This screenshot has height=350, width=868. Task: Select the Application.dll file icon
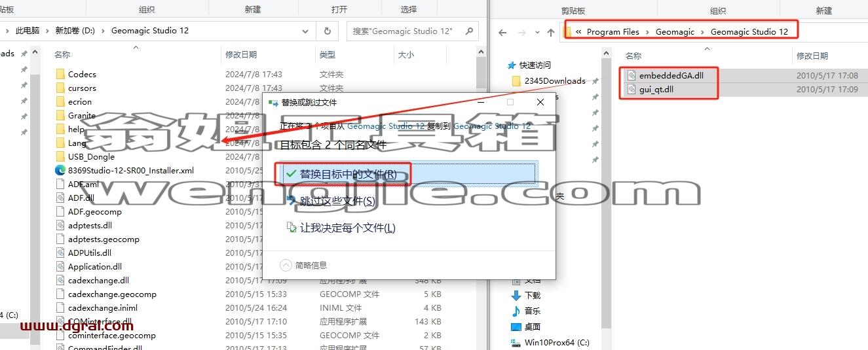point(60,266)
